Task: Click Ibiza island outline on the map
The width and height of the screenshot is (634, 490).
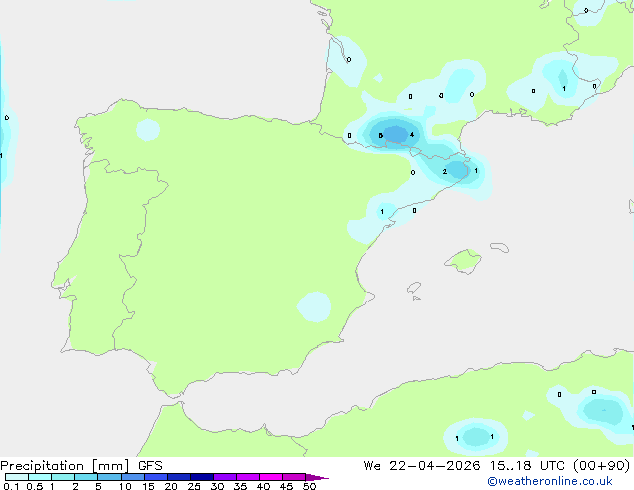Action: pyautogui.click(x=414, y=288)
